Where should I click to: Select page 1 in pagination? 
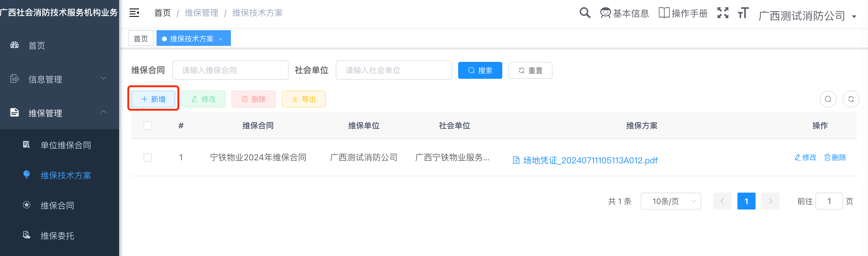pos(747,201)
